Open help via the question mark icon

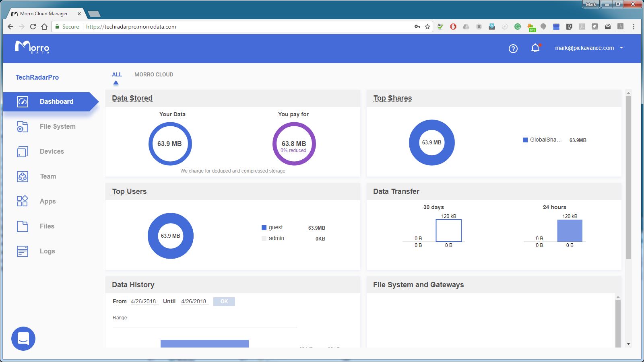pos(513,49)
